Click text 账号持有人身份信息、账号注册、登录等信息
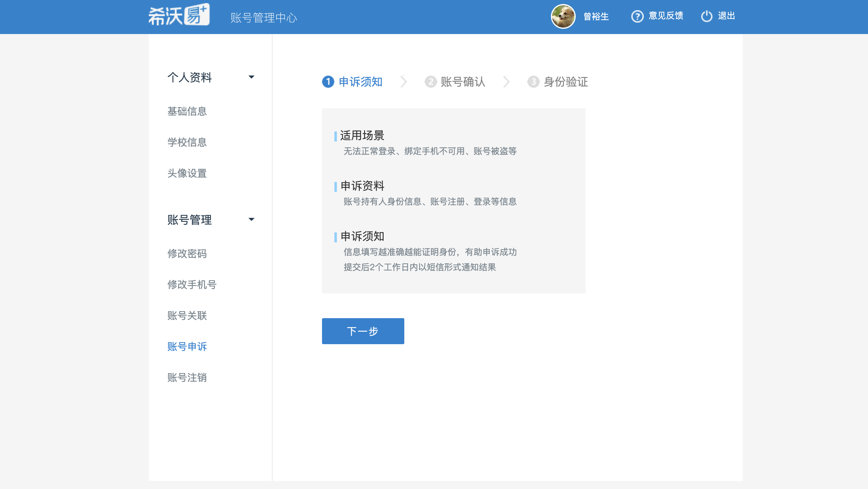 pos(430,202)
